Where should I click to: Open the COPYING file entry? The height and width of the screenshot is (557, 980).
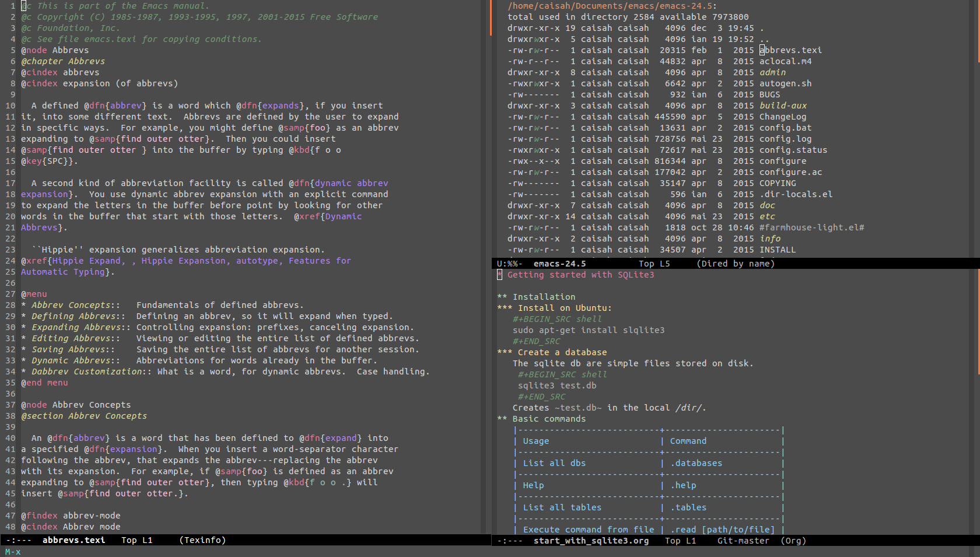[x=778, y=183]
